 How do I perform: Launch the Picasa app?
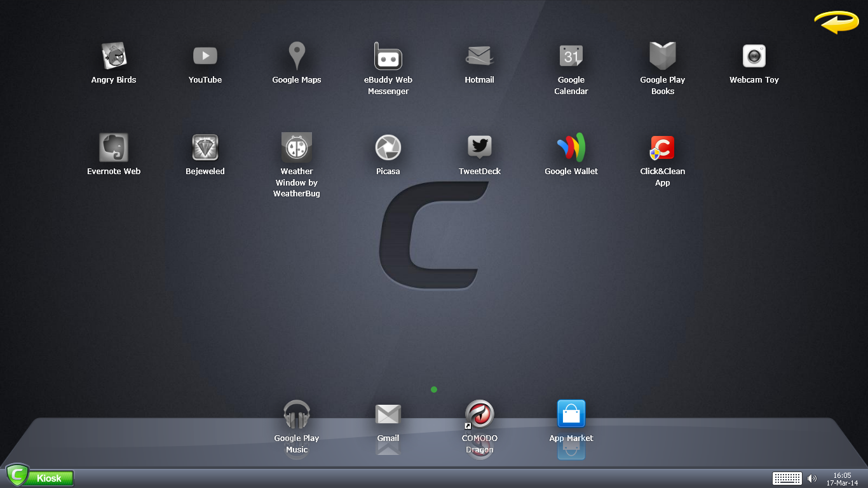pos(388,147)
